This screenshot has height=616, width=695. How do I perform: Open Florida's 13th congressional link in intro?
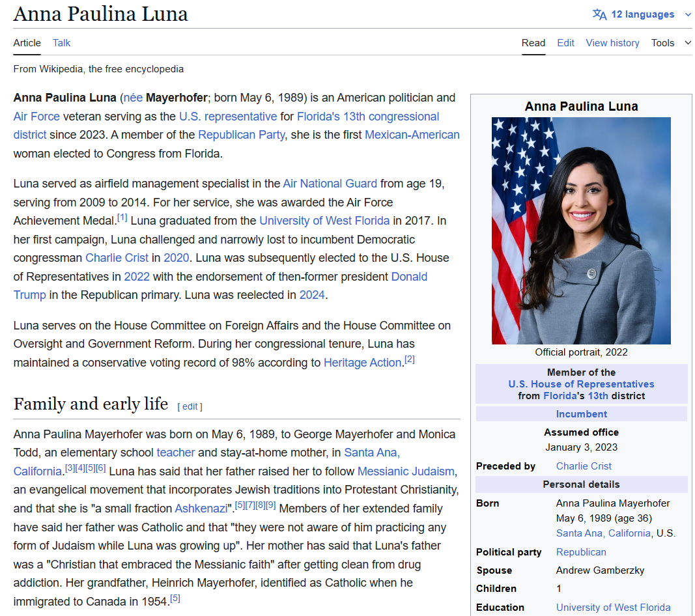(x=368, y=117)
